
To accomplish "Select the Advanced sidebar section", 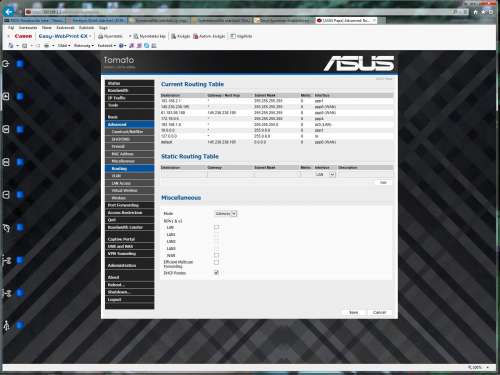I will coord(130,124).
